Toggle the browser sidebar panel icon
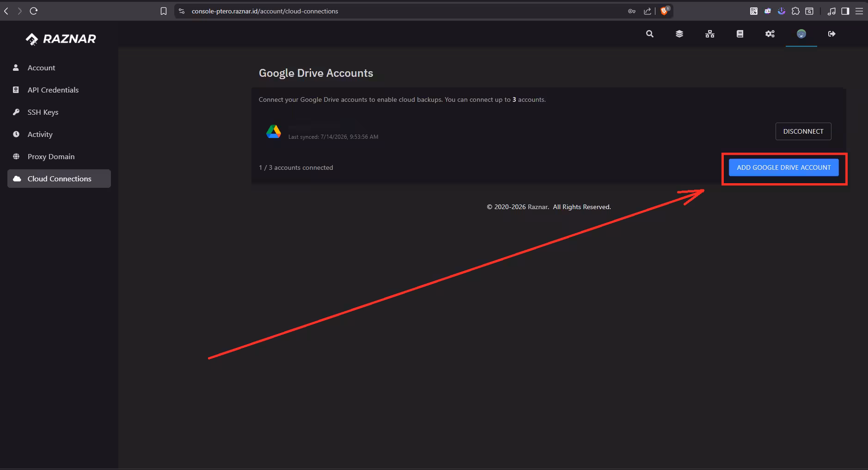This screenshot has width=868, height=470. click(x=845, y=11)
